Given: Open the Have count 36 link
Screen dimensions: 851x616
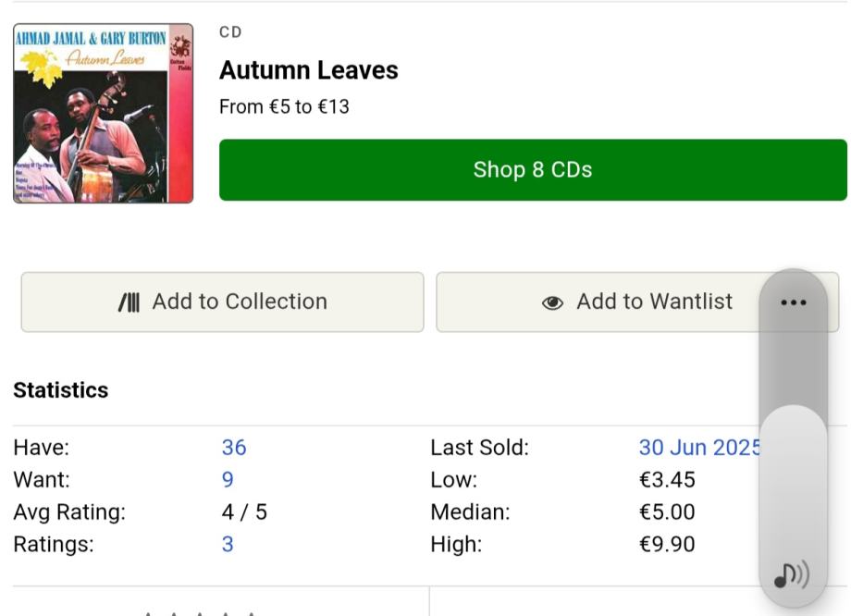Looking at the screenshot, I should (x=234, y=448).
